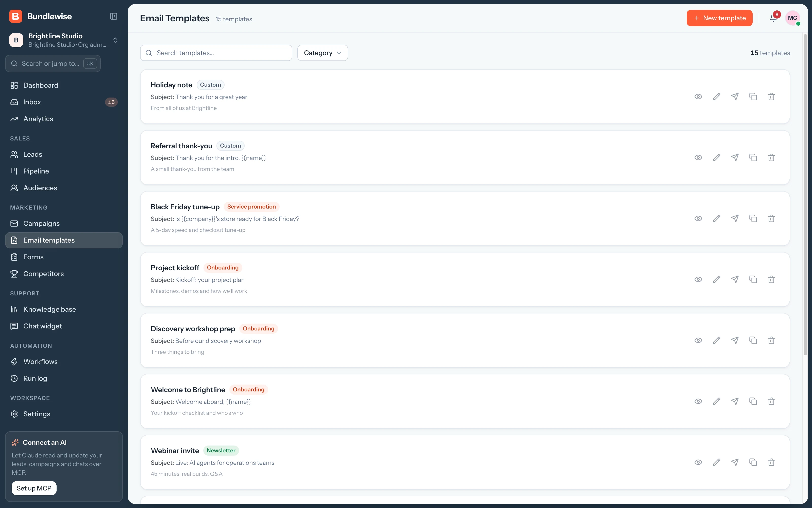Duplicate the Welcome to Brightline template
The image size is (812, 508).
[753, 402]
